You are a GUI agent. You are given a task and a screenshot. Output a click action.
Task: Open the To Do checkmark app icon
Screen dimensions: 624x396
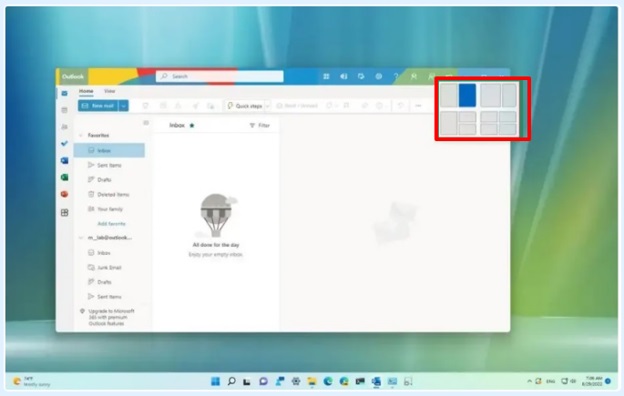coord(64,143)
